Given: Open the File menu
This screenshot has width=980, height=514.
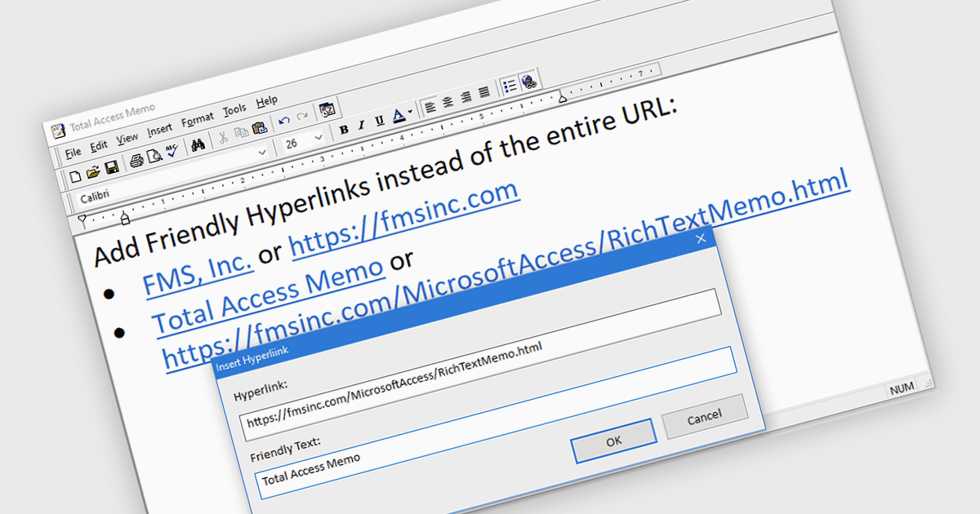Looking at the screenshot, I should coord(73,153).
